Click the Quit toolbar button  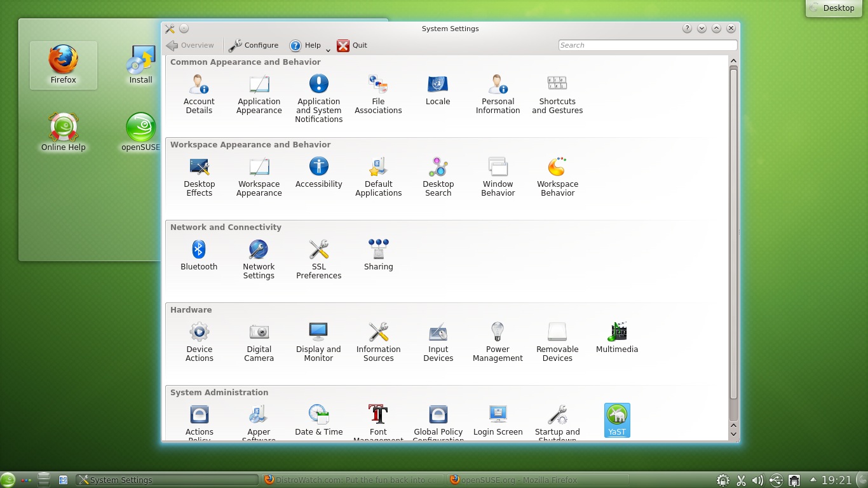[352, 45]
